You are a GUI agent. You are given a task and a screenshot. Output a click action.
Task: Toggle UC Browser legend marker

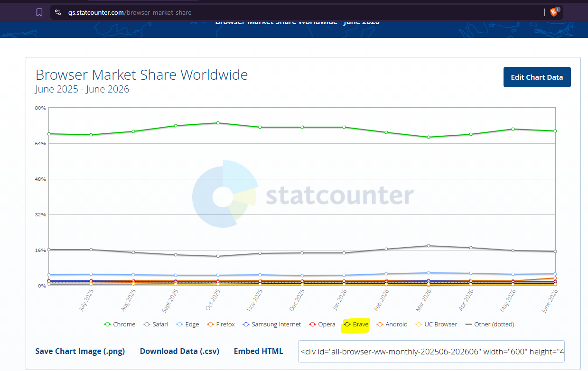(419, 325)
